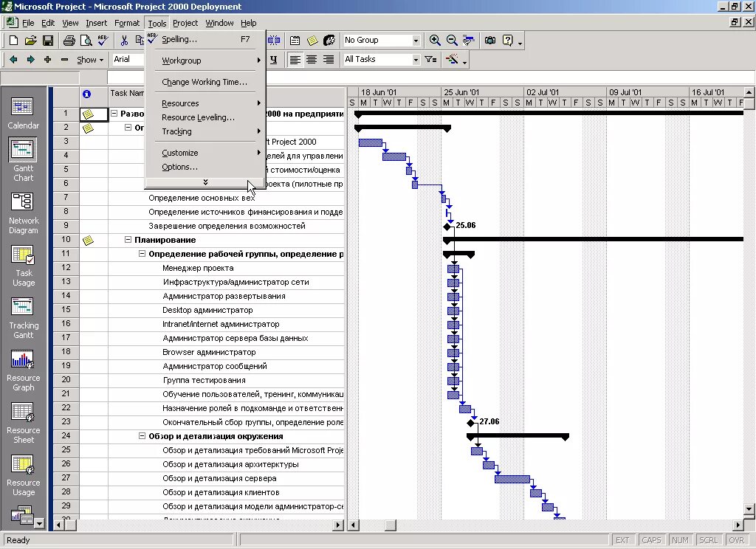Viewport: 756px width, 549px height.
Task: Open the File menu
Action: (28, 23)
